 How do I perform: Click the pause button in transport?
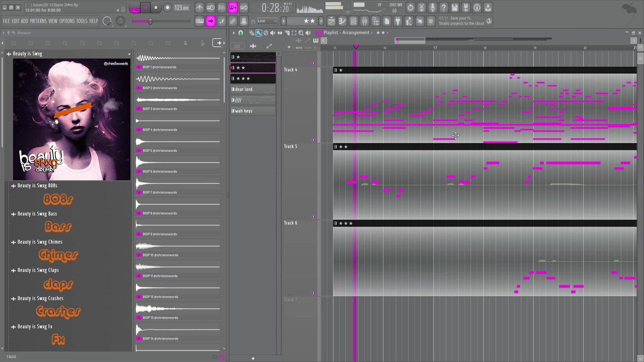(146, 7)
